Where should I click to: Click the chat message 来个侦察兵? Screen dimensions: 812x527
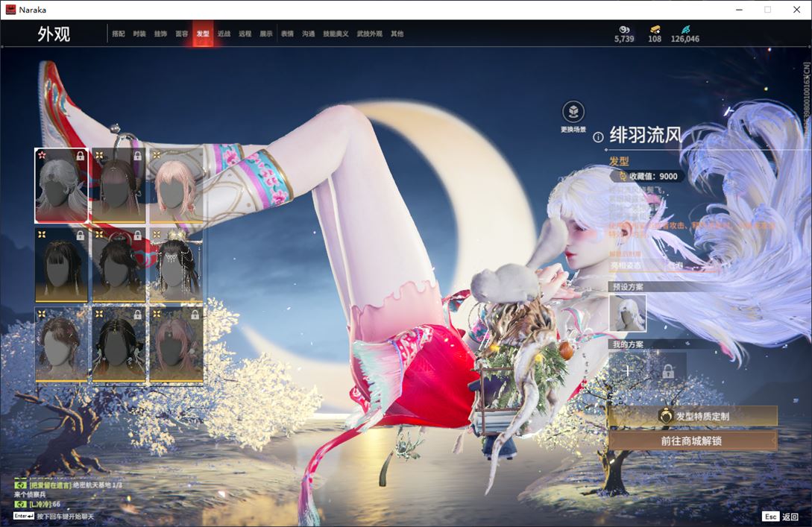30,494
